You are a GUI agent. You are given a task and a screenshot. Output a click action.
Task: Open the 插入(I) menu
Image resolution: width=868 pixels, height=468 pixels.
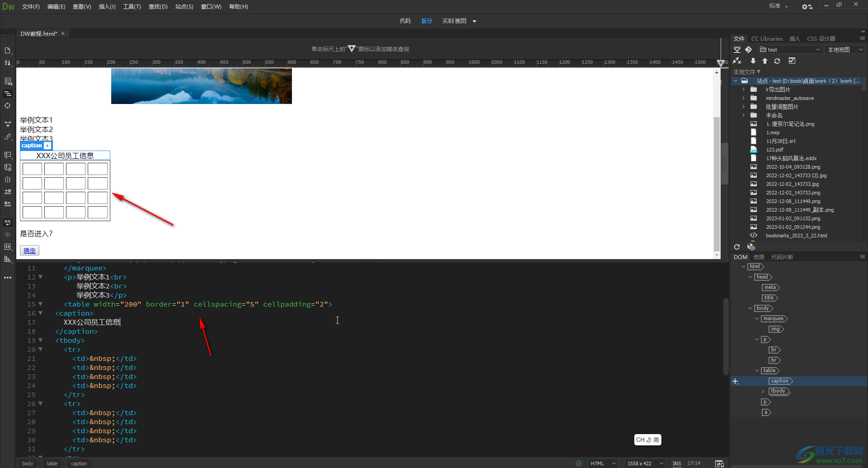(x=107, y=7)
